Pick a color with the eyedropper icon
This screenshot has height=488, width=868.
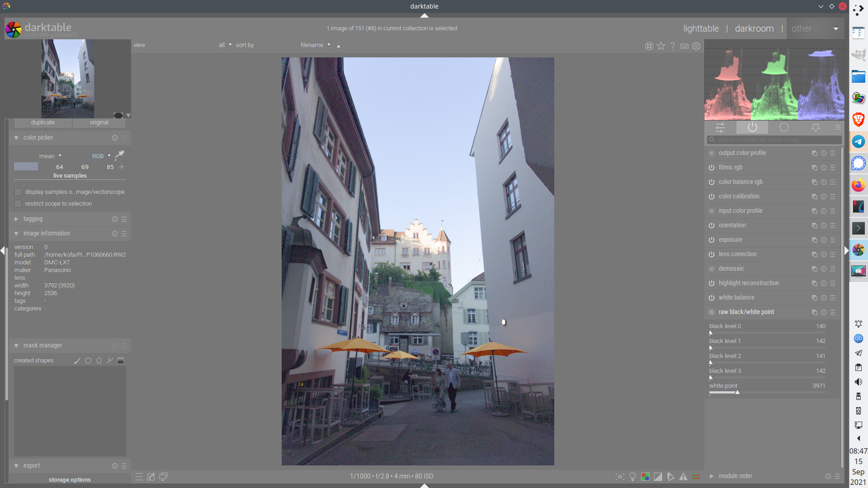(x=119, y=155)
